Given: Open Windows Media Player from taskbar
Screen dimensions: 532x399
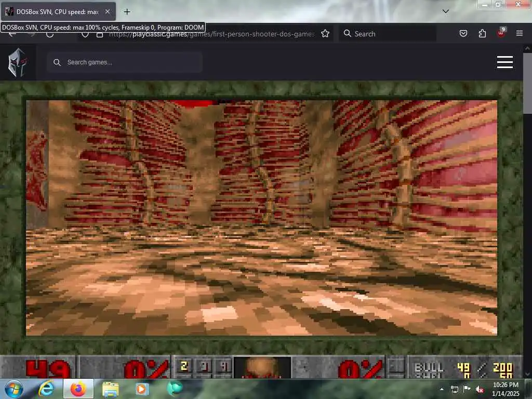Looking at the screenshot, I should pos(141,389).
